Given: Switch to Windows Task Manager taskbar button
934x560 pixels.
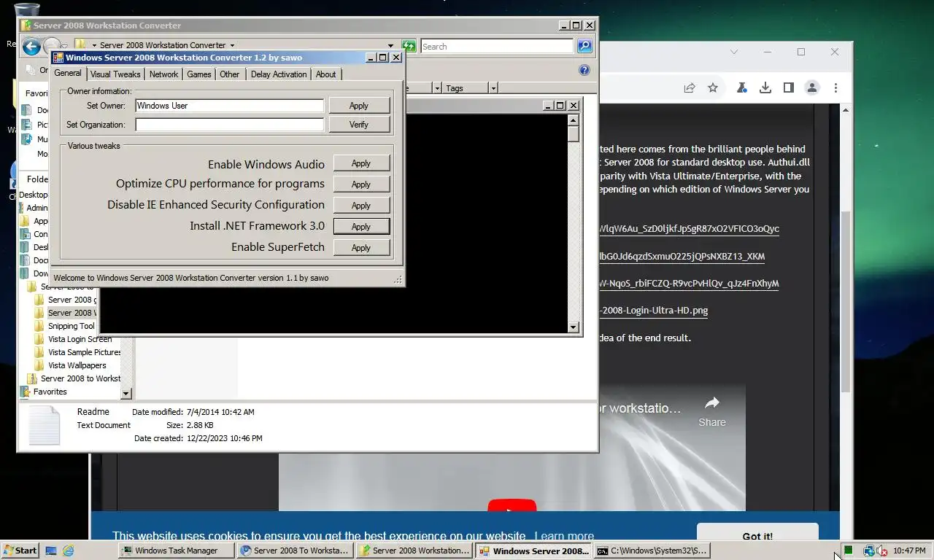Looking at the screenshot, I should (x=176, y=551).
